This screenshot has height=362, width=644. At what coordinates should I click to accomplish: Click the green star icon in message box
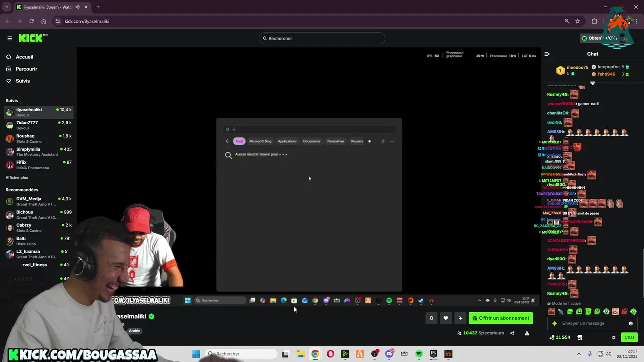555,323
